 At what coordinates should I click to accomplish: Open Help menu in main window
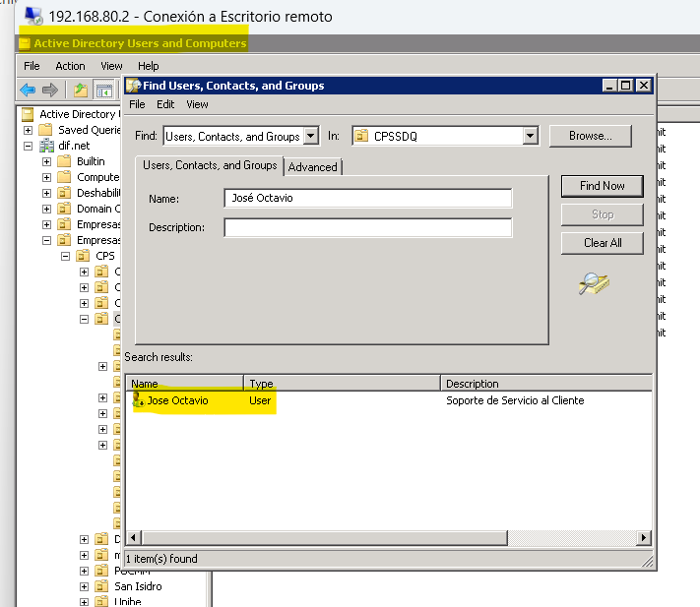[x=149, y=66]
